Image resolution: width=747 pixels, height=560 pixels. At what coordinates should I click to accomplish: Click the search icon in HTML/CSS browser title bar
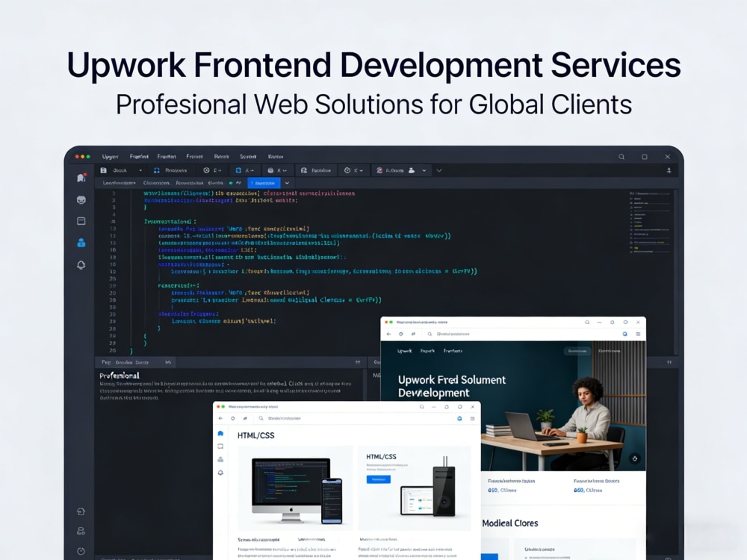point(421,407)
